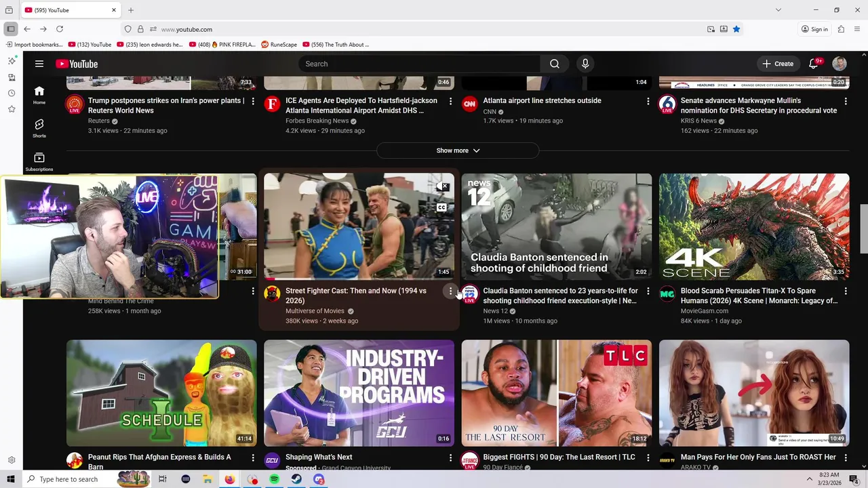
Task: Start voice search with the microphone
Action: click(x=585, y=64)
